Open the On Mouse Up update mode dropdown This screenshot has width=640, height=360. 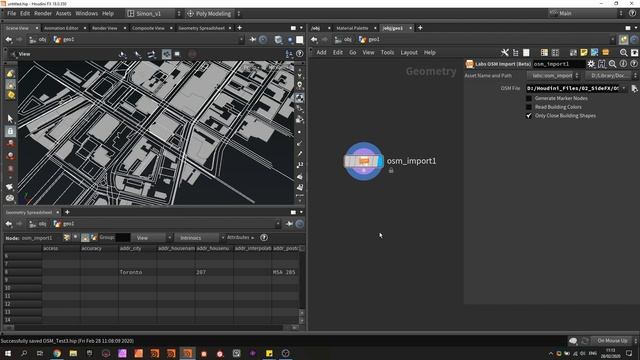pos(614,340)
